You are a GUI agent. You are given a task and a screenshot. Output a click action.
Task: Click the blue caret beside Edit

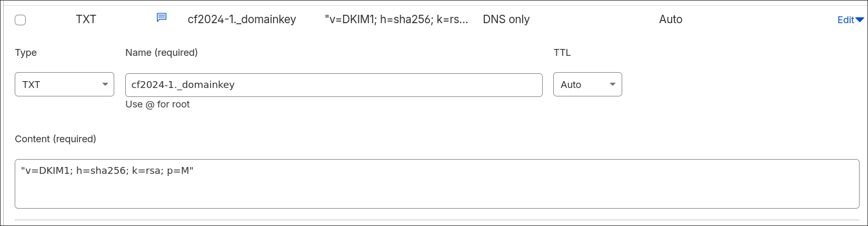860,20
